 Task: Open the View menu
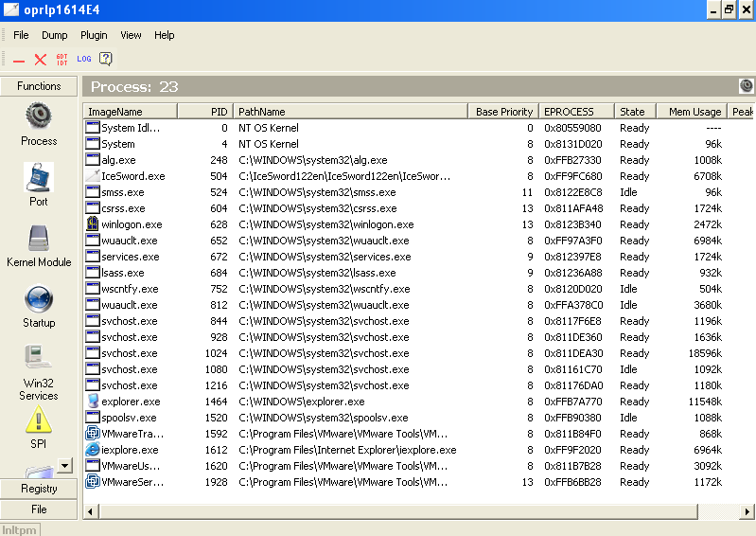click(x=131, y=35)
